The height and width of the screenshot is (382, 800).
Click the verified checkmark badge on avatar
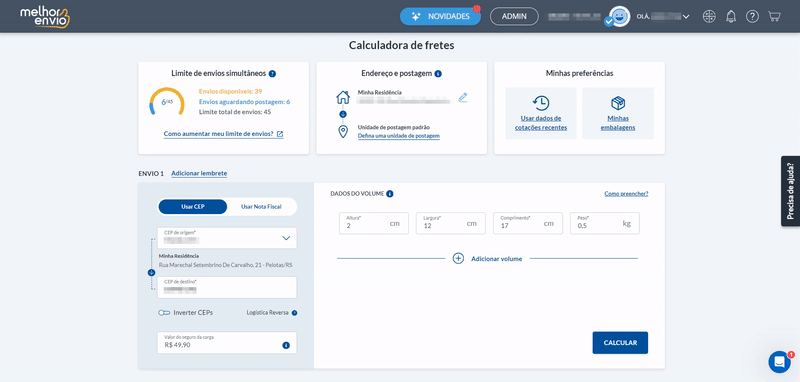coord(608,21)
